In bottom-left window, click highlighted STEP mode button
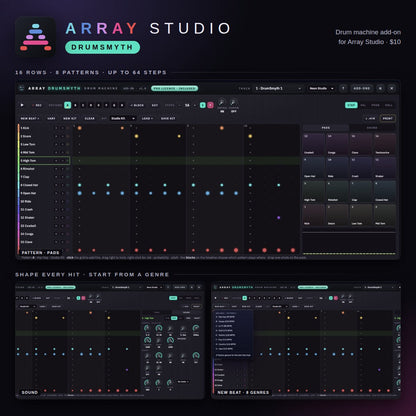 click(173, 298)
